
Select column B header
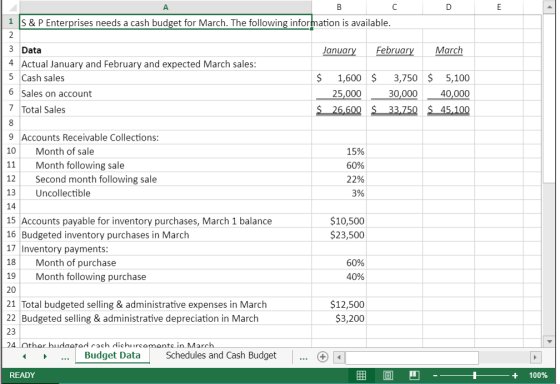pyautogui.click(x=339, y=7)
